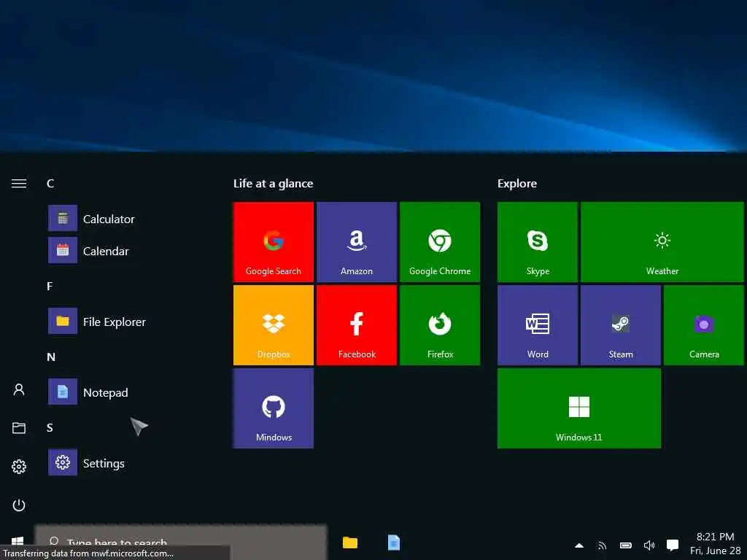Open network Wi-Fi tray icon
Image resolution: width=747 pixels, height=560 pixels.
[x=602, y=545]
